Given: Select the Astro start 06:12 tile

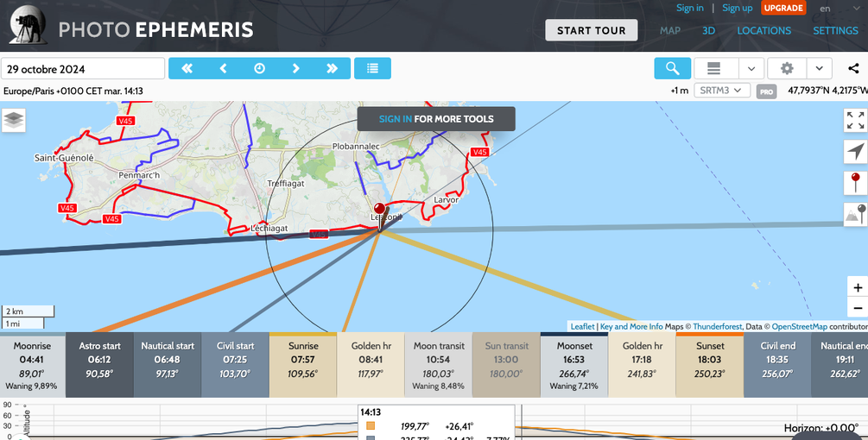Looking at the screenshot, I should (99, 365).
